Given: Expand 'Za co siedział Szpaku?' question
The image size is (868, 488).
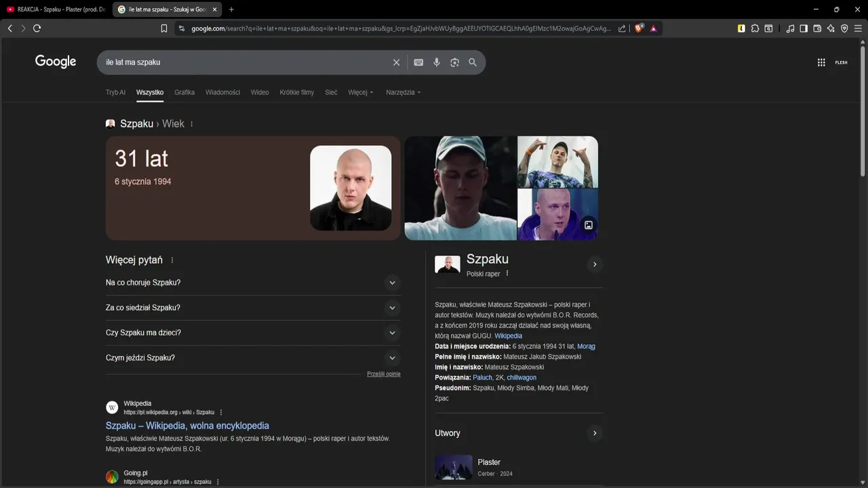Looking at the screenshot, I should 253,308.
